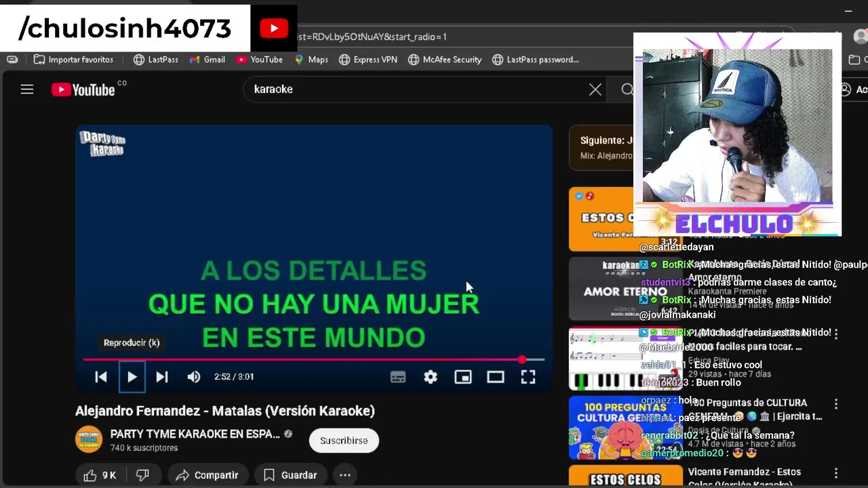Open Vicente Fernandez - Estos Celos title

pos(745,477)
